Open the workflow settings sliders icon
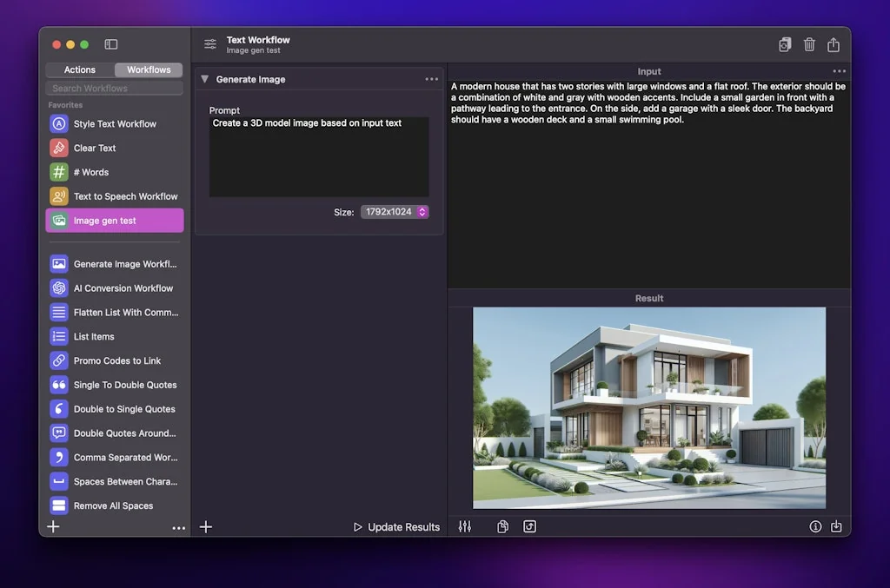 [x=465, y=526]
